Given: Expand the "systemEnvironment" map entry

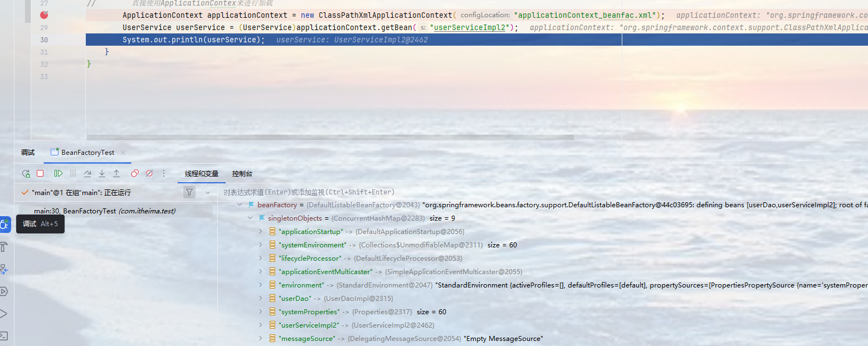Looking at the screenshot, I should point(260,245).
